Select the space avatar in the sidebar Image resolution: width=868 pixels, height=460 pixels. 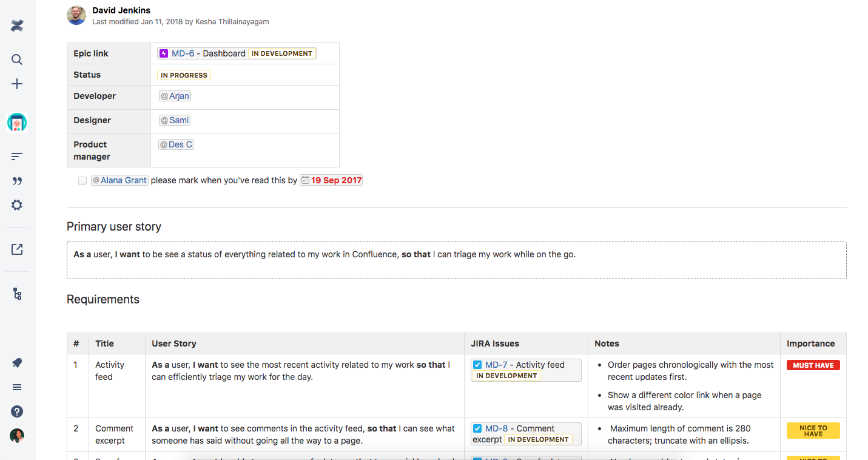[16, 122]
